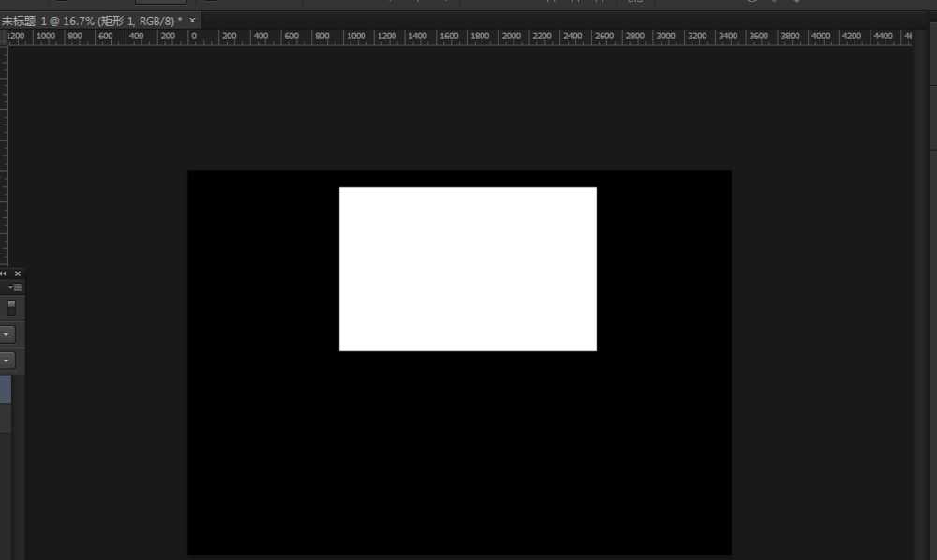This screenshot has width=937, height=560.
Task: Close the floating panel on the left
Action: click(x=17, y=273)
